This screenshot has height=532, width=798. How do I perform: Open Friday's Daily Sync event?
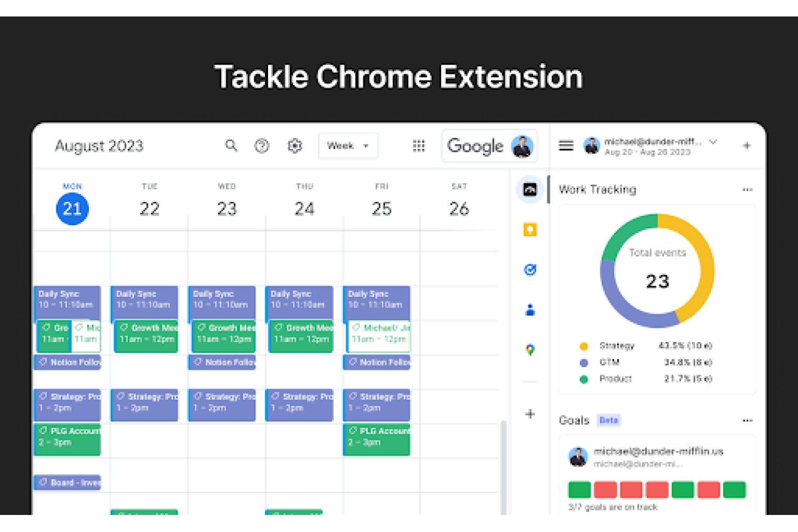(x=377, y=303)
